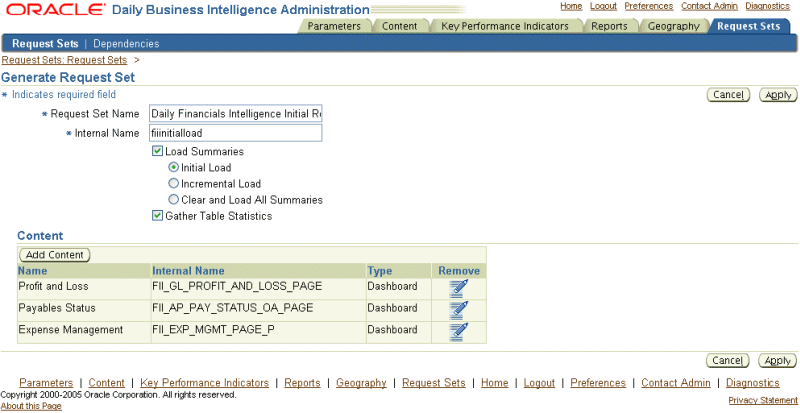Image resolution: width=800 pixels, height=413 pixels.
Task: Click the Dashboard type in the Expense Management row
Action: pos(392,330)
